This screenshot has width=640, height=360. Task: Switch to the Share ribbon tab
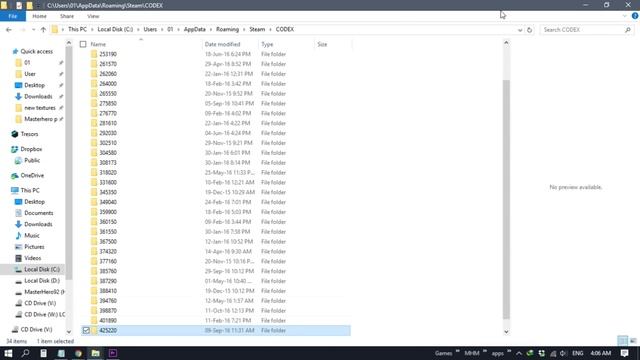pos(67,16)
